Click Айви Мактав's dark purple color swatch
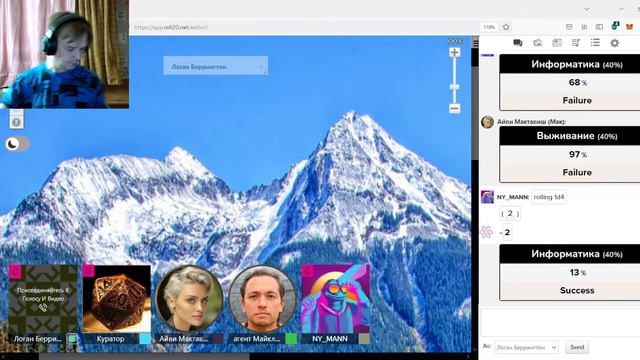The width and height of the screenshot is (640, 360). pos(218,338)
